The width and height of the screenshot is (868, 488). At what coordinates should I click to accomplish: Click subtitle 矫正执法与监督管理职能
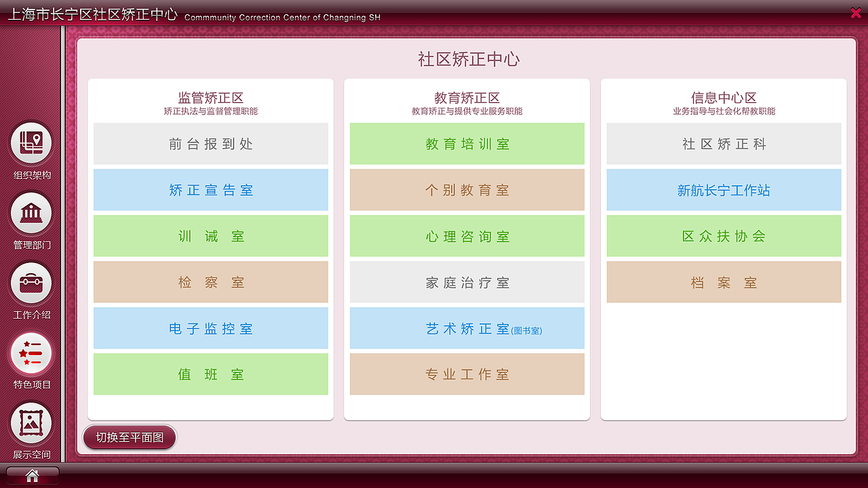click(211, 111)
